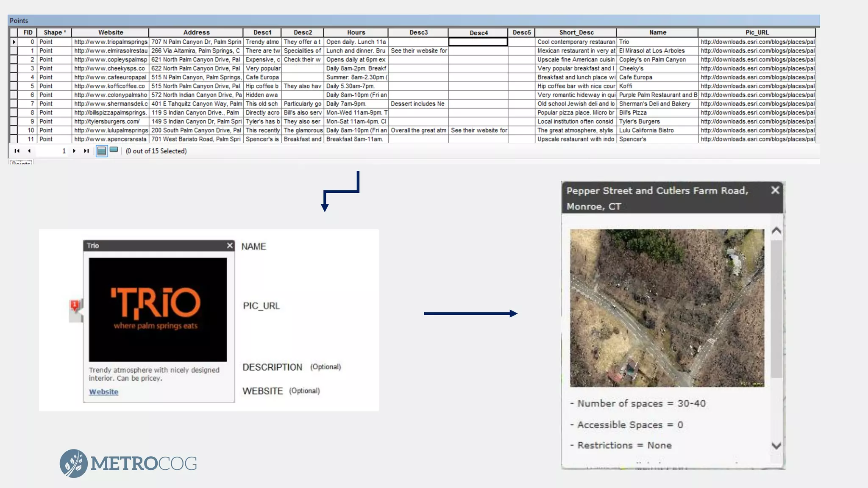Click the Show all records view button

click(x=102, y=151)
